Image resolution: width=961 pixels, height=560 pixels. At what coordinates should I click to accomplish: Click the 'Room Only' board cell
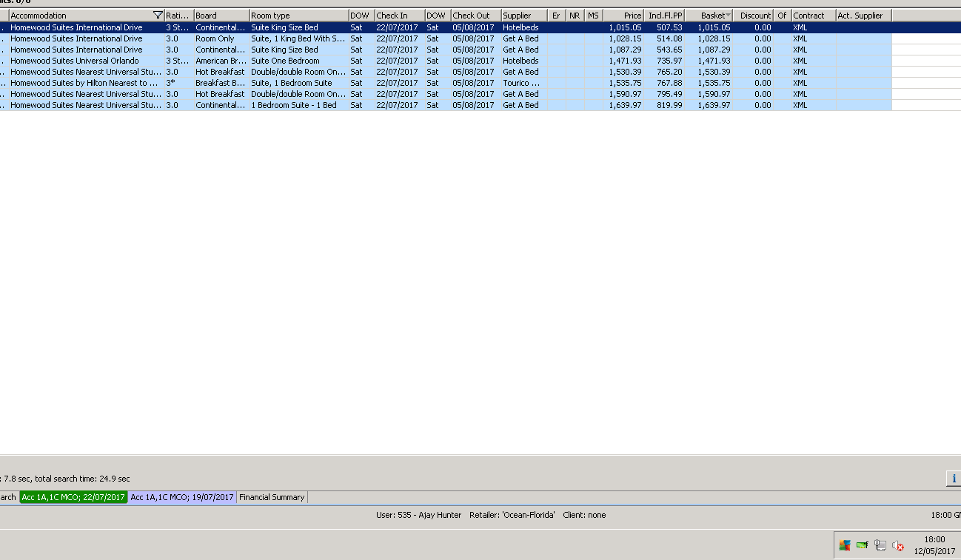click(221, 38)
